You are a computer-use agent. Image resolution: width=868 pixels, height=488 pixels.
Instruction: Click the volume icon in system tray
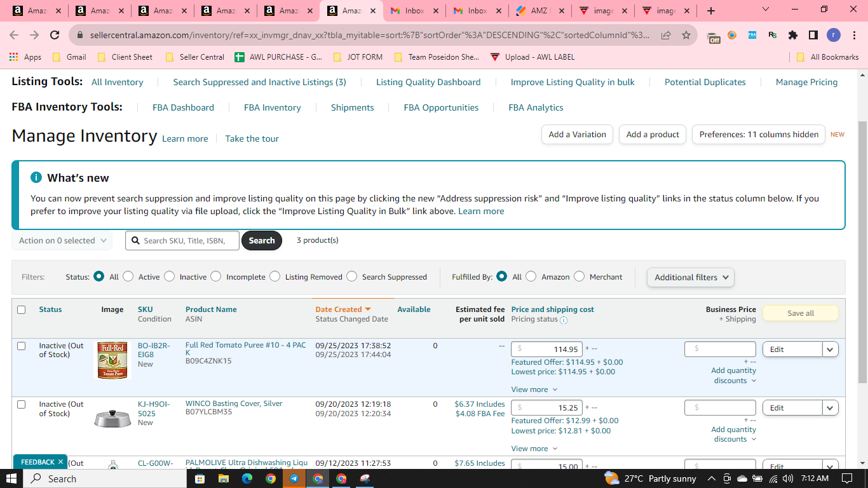click(x=789, y=478)
